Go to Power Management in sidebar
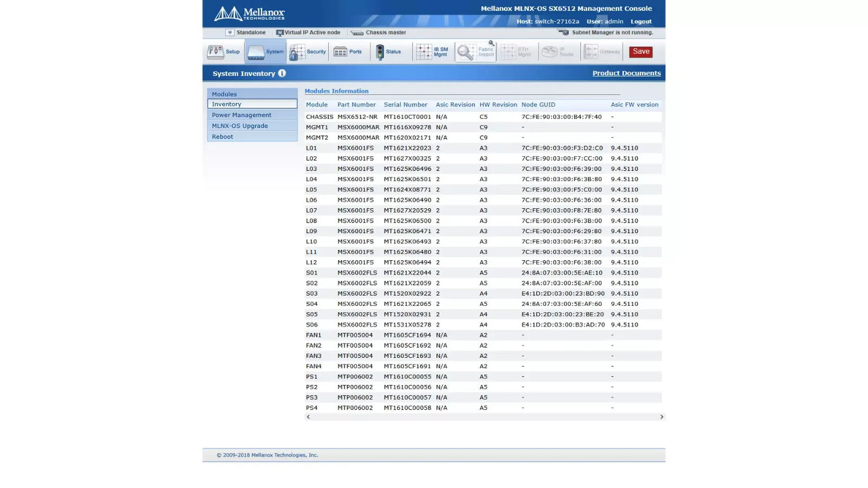868x488 pixels. tap(252, 115)
